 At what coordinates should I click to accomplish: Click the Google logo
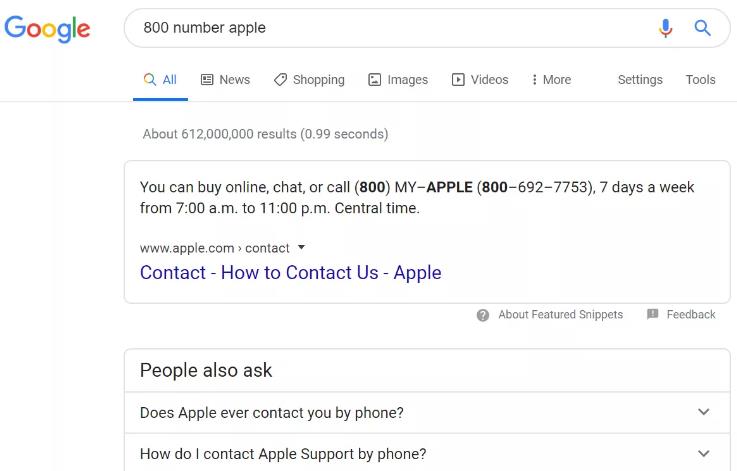[47, 28]
